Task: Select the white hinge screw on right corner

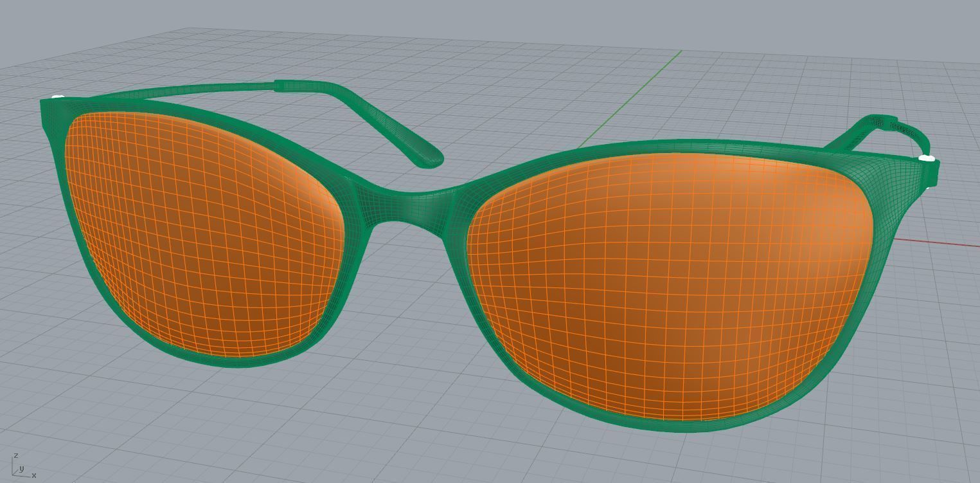Action: (927, 158)
